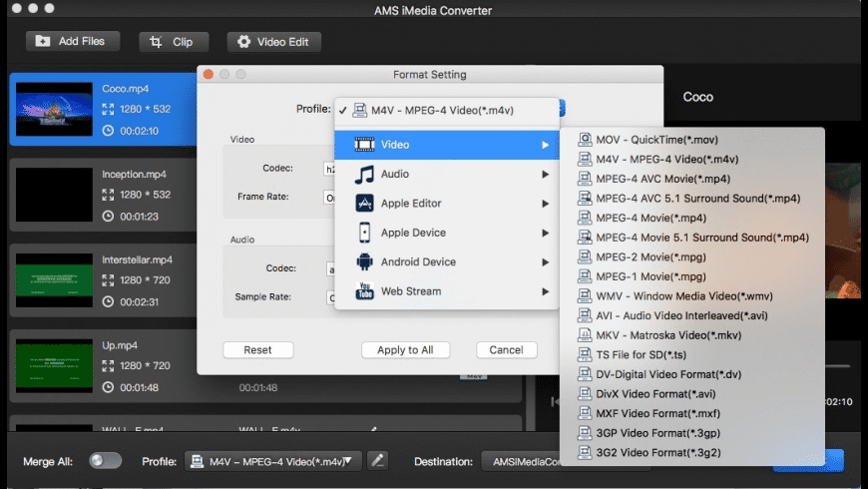The width and height of the screenshot is (868, 489).
Task: Choose AVI - Audio Video Interleaved format
Action: (x=692, y=315)
